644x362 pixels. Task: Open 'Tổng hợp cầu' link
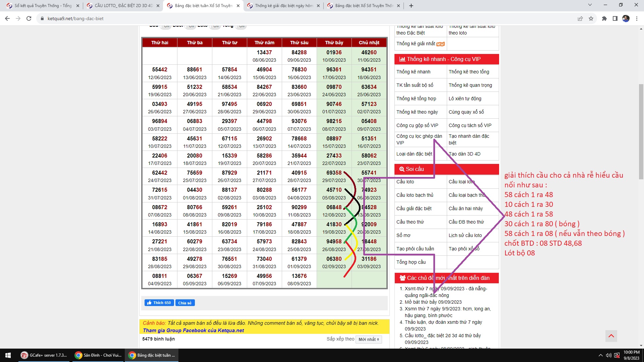(411, 262)
